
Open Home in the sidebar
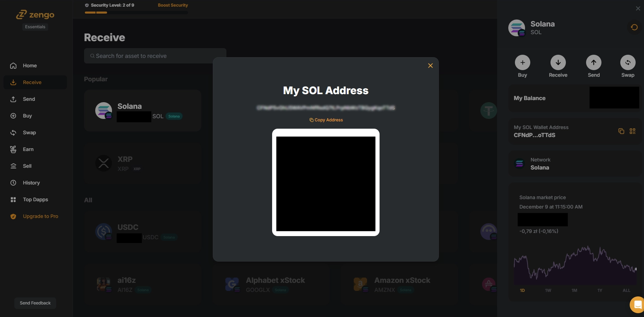pyautogui.click(x=30, y=66)
